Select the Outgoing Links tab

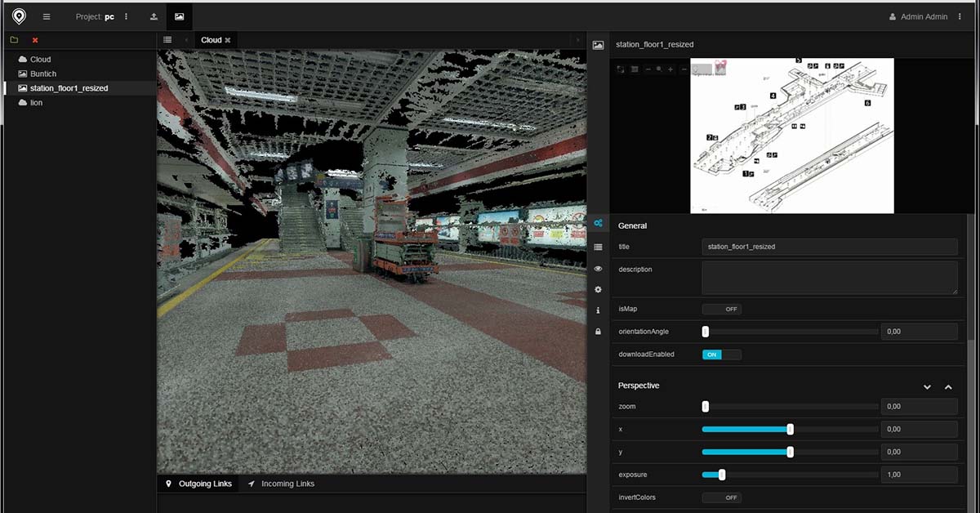(x=198, y=484)
